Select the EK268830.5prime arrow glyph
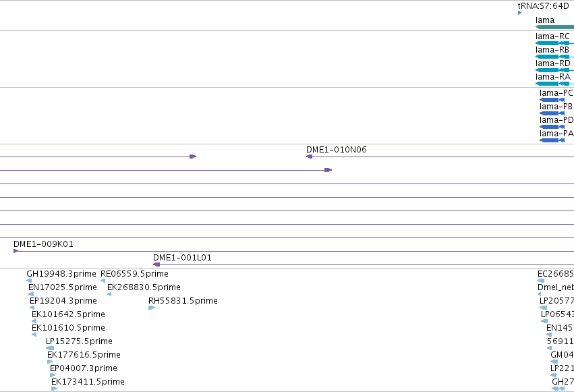This screenshot has width=574, height=392. pos(109,294)
